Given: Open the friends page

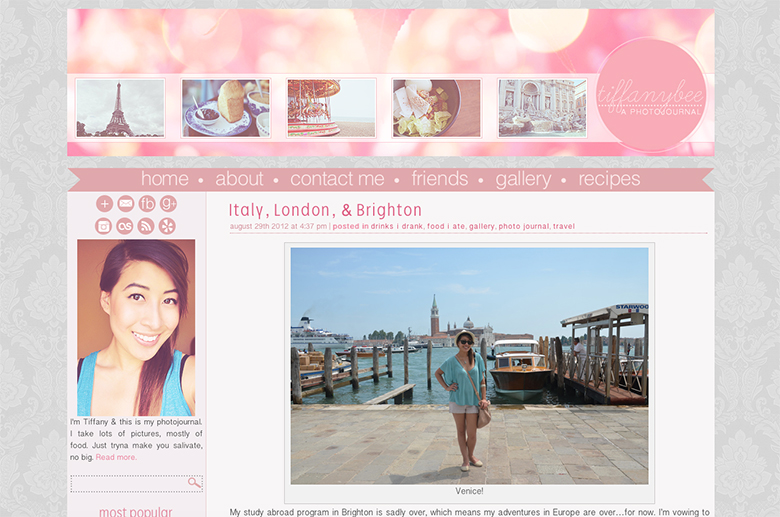Looking at the screenshot, I should point(440,179).
